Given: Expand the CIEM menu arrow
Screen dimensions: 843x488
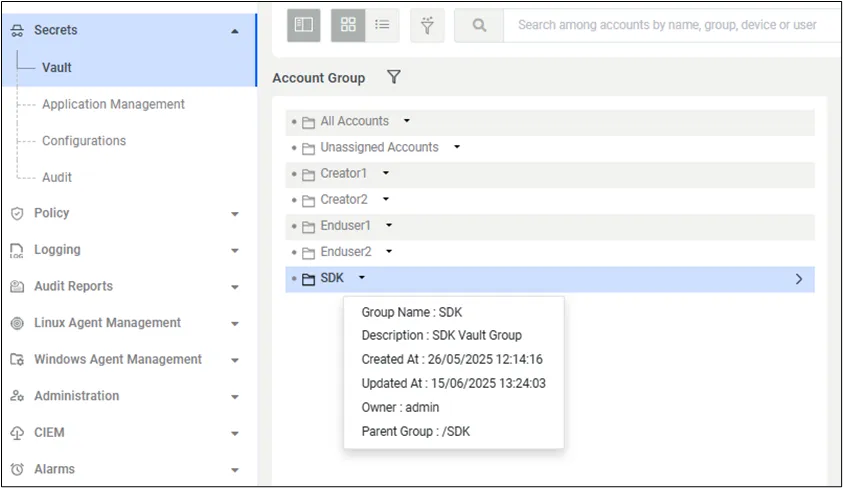Looking at the screenshot, I should [235, 433].
